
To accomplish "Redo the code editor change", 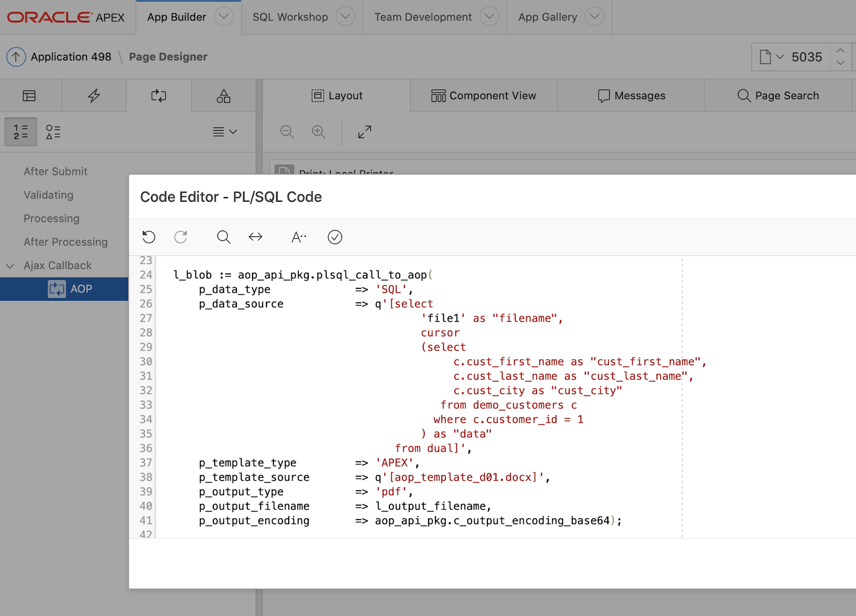I will [x=181, y=237].
